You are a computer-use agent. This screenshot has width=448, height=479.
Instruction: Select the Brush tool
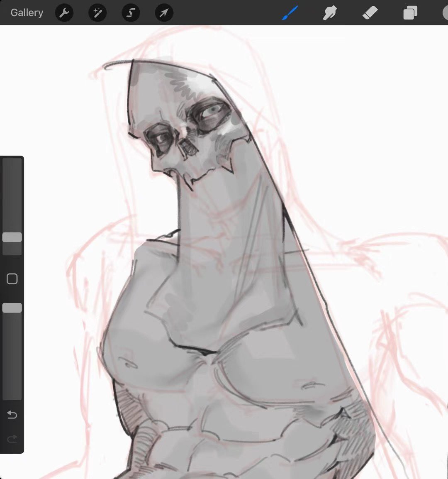pyautogui.click(x=290, y=12)
